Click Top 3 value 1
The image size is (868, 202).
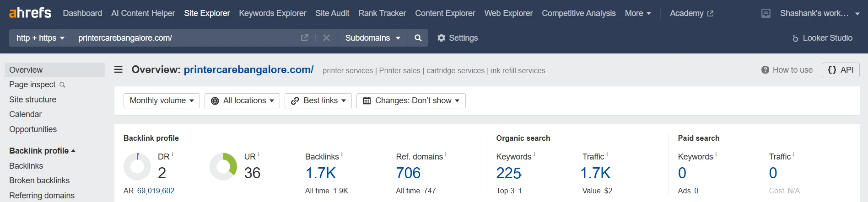[x=520, y=191]
